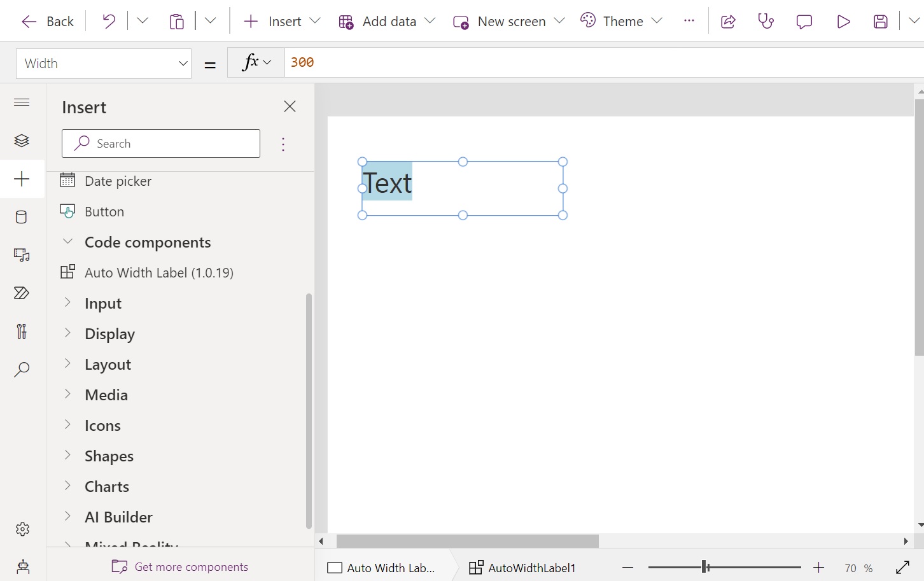Open Settings from the left rail gear
The image size is (924, 581).
tap(22, 529)
